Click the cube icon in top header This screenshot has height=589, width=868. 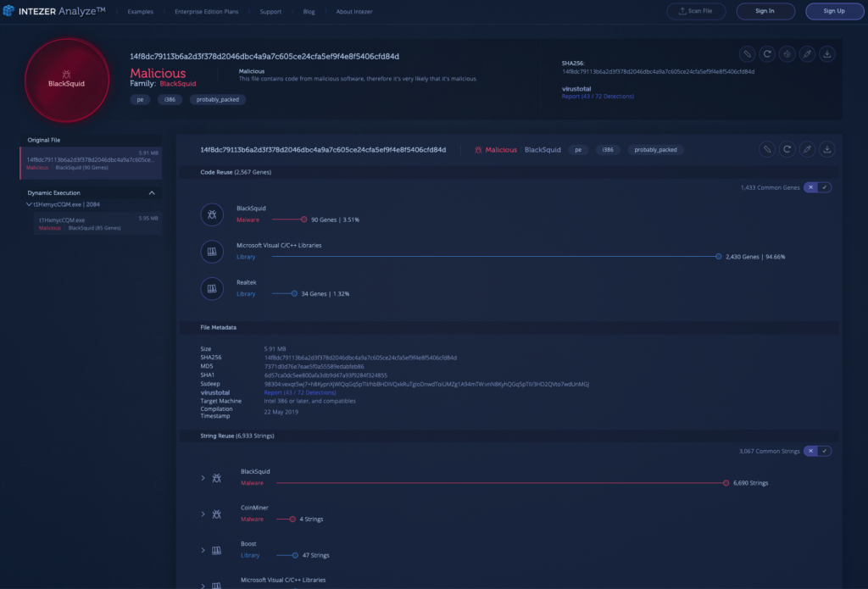(787, 54)
